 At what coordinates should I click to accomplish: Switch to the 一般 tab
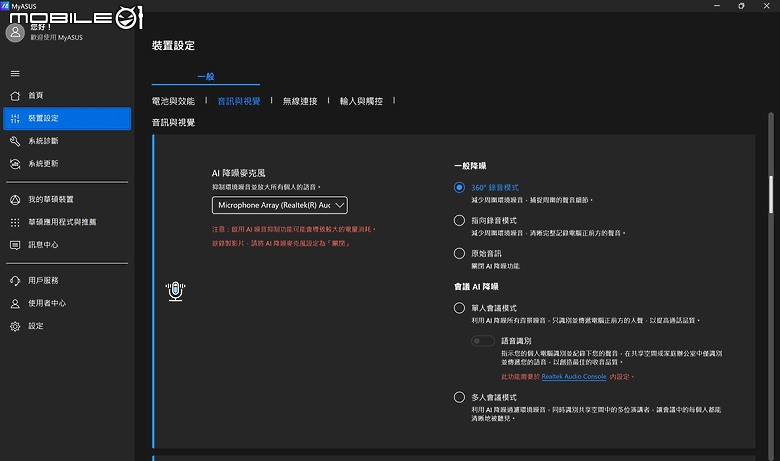coord(205,76)
